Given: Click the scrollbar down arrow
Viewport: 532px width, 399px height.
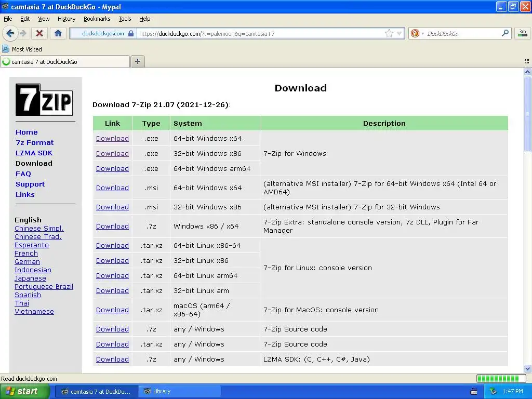Looking at the screenshot, I should coord(527,368).
